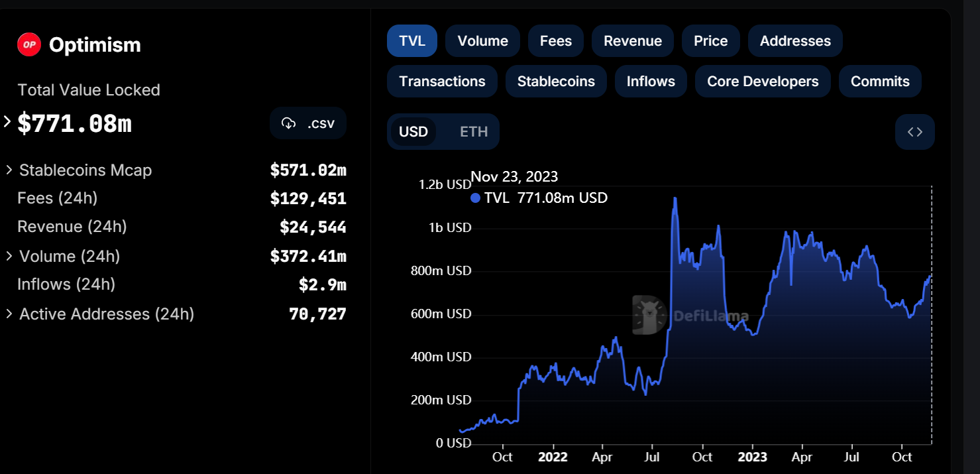
Task: Click the DefiLlama watermark logo in chart
Action: tap(649, 315)
